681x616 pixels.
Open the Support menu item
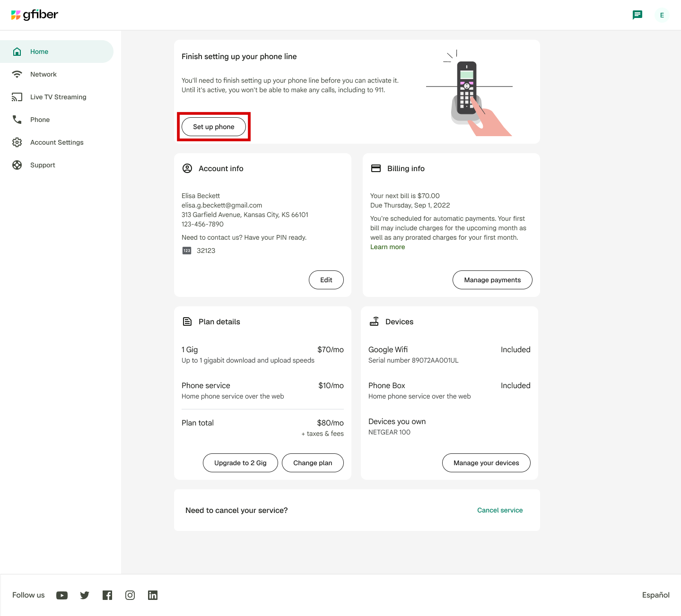[57, 165]
